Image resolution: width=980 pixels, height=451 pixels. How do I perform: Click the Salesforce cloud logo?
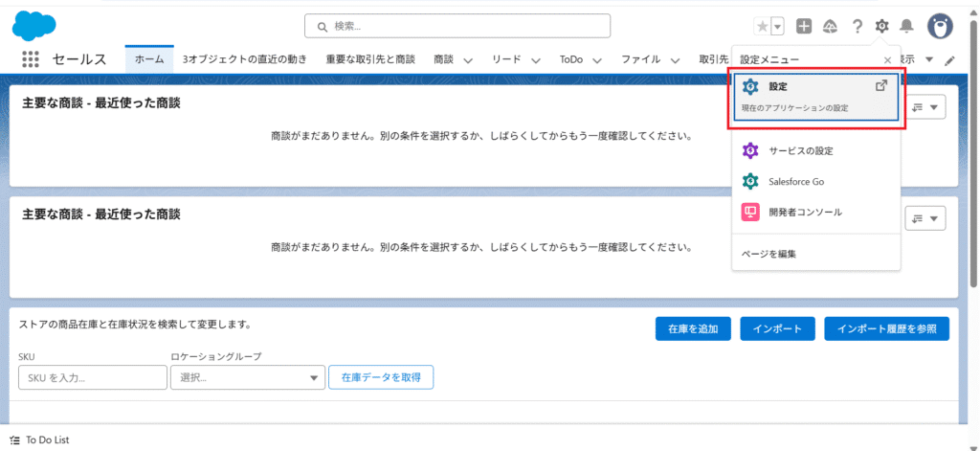pyautogui.click(x=34, y=26)
